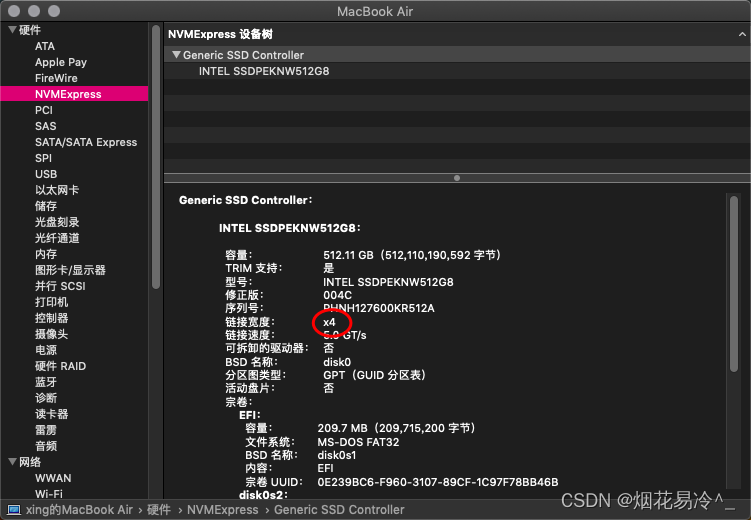Select 内存 in the sidebar
This screenshot has height=520, width=751.
point(46,254)
